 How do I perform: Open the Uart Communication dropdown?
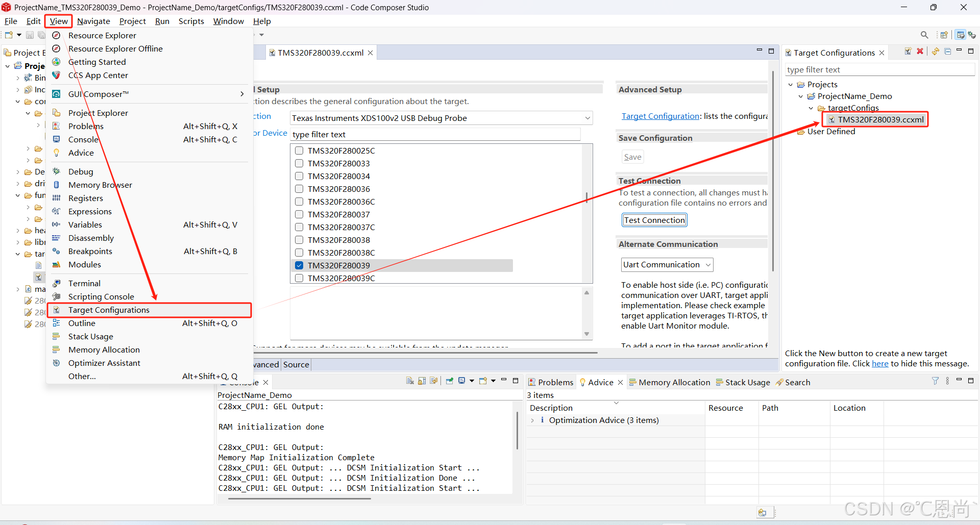(x=667, y=264)
